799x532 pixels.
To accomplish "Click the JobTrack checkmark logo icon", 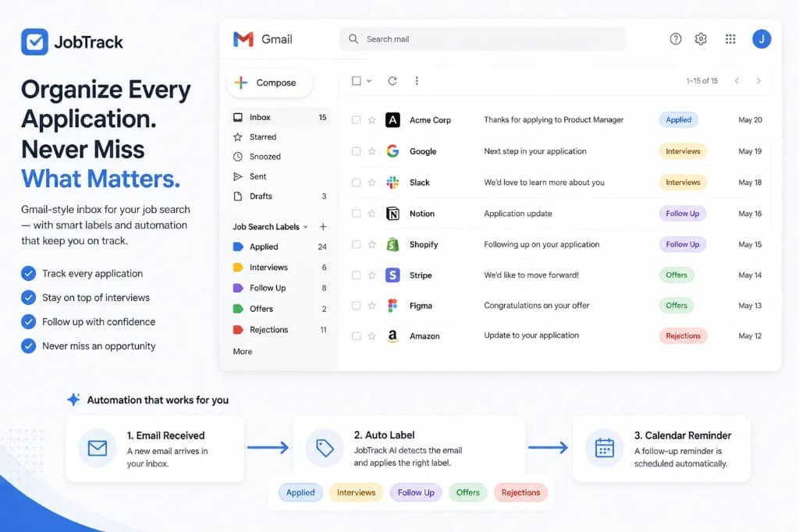I will point(34,42).
